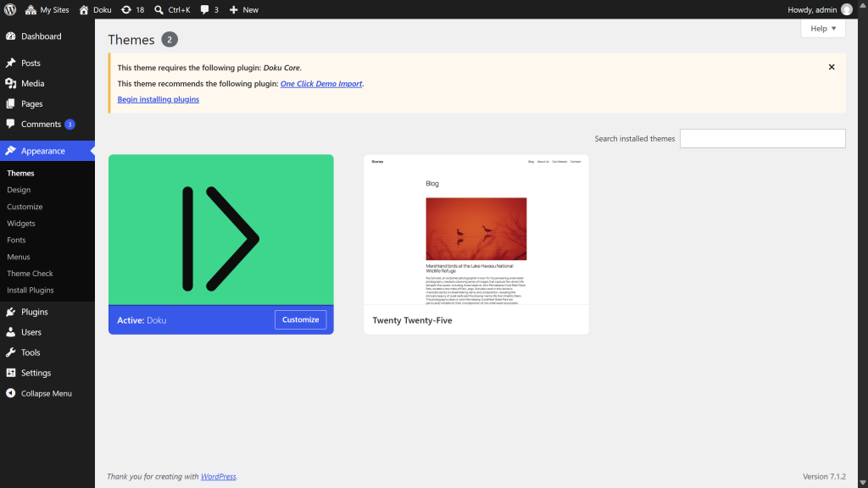Click the WordPress footer link
The height and width of the screenshot is (488, 868).
coord(218,476)
